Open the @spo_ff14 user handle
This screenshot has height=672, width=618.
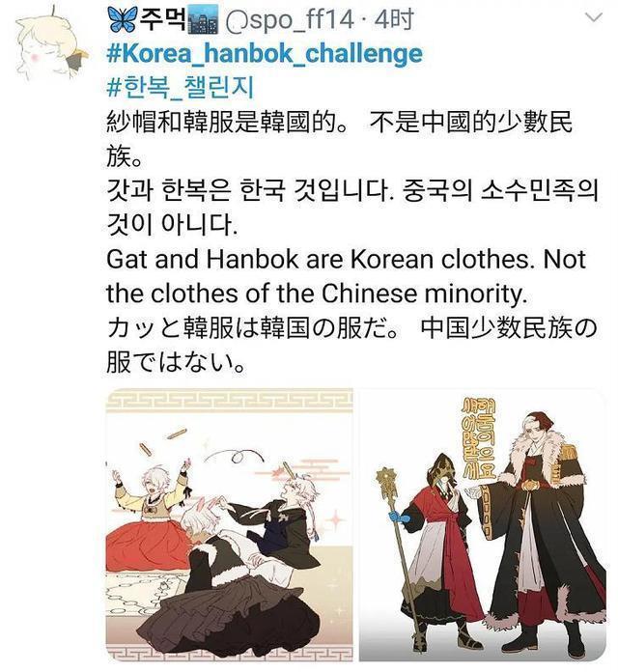(290, 20)
